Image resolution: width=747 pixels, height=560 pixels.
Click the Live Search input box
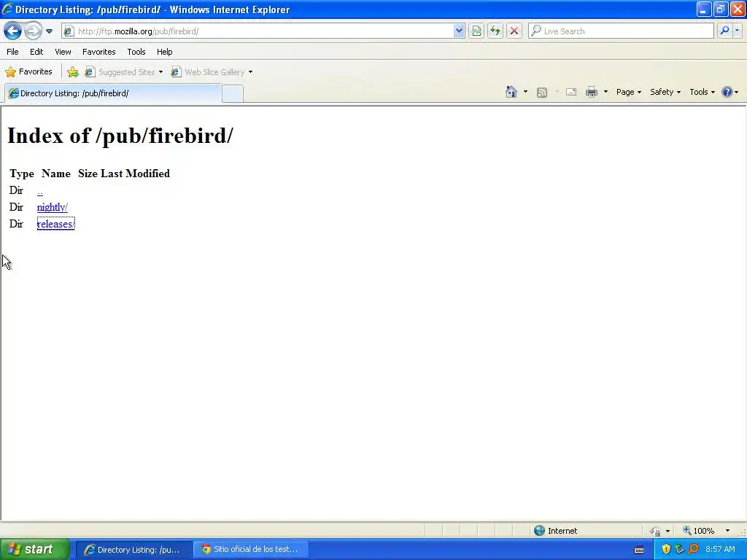621,31
